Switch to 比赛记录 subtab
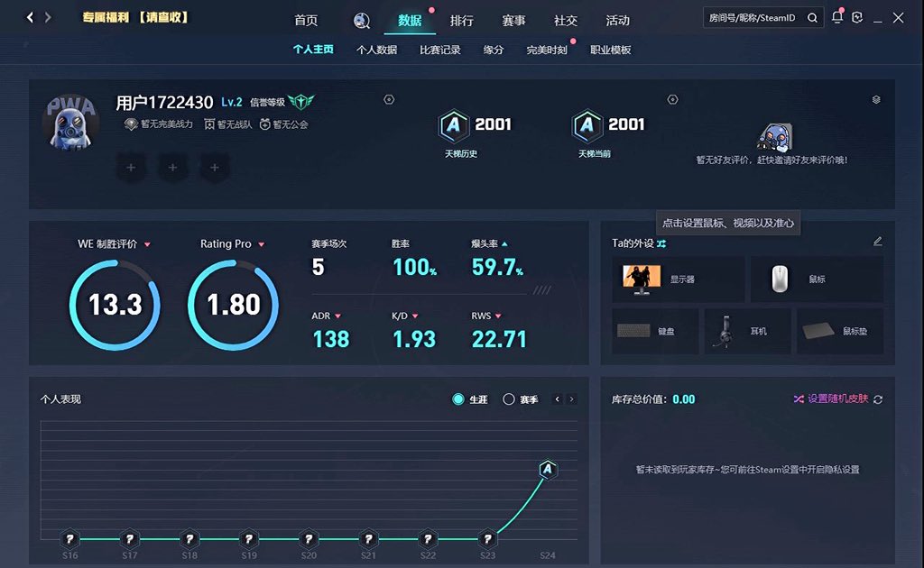Viewport: 924px width, 568px height. [440, 50]
